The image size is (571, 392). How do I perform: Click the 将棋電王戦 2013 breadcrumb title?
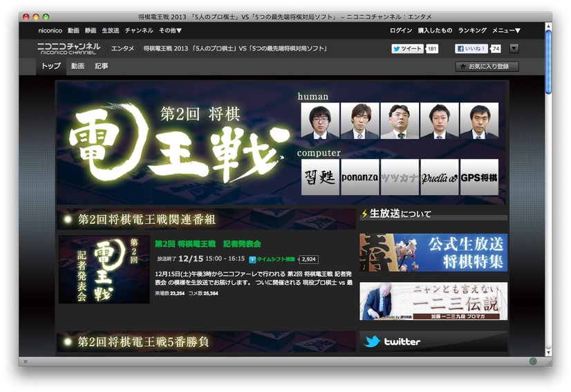(235, 48)
